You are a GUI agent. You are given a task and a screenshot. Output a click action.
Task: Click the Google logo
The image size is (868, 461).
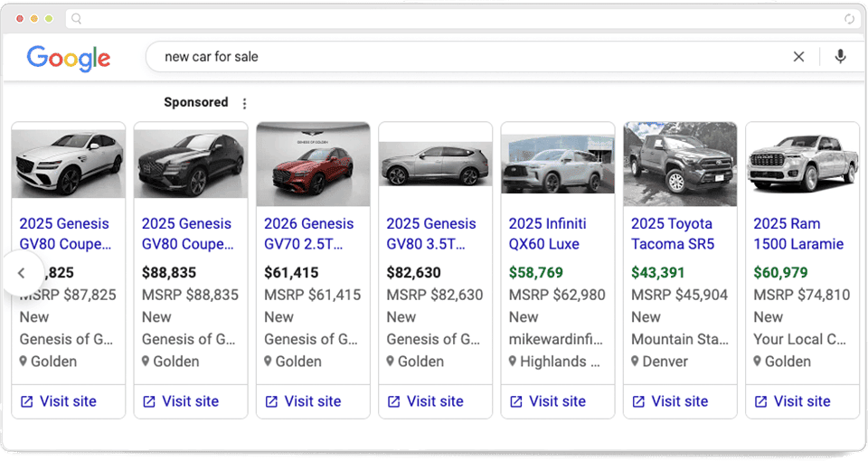tap(69, 58)
